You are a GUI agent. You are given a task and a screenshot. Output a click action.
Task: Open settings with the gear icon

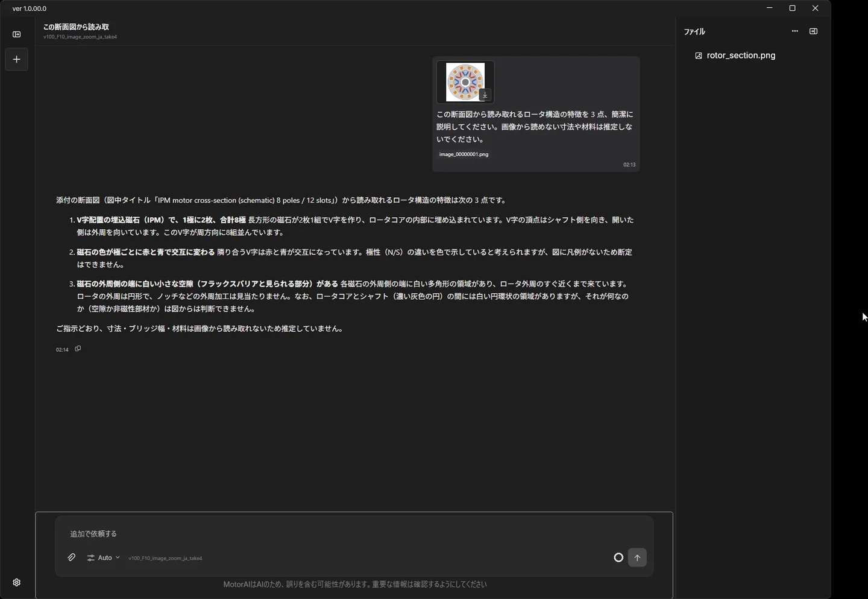pos(17,583)
